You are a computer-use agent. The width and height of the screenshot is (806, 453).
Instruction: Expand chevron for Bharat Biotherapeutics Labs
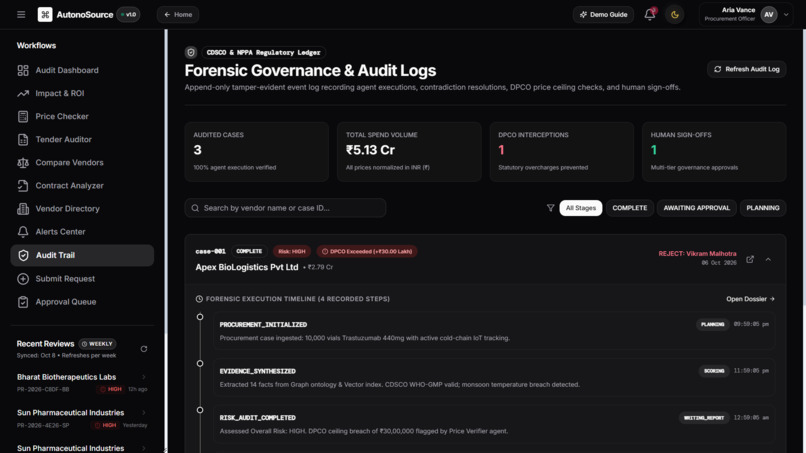[144, 377]
